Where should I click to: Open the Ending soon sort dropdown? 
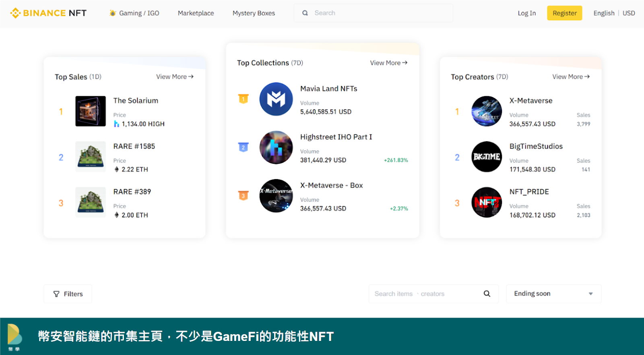point(553,294)
